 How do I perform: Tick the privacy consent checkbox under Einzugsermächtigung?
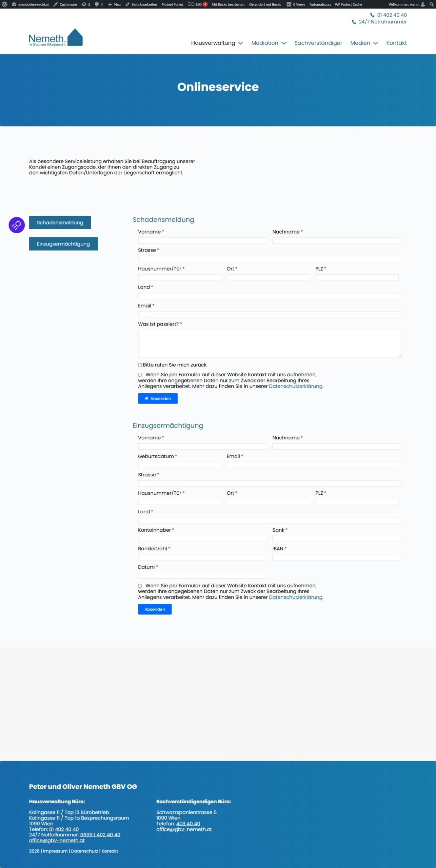pyautogui.click(x=140, y=586)
